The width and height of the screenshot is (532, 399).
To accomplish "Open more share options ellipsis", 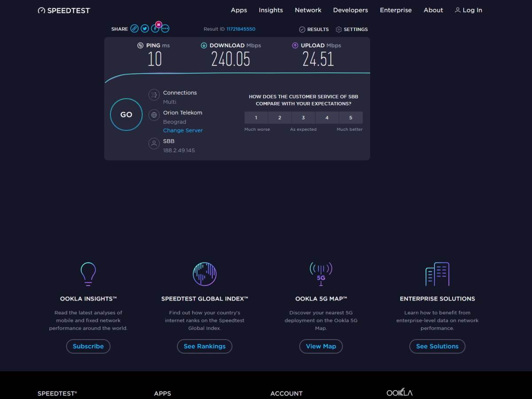I will pyautogui.click(x=165, y=29).
